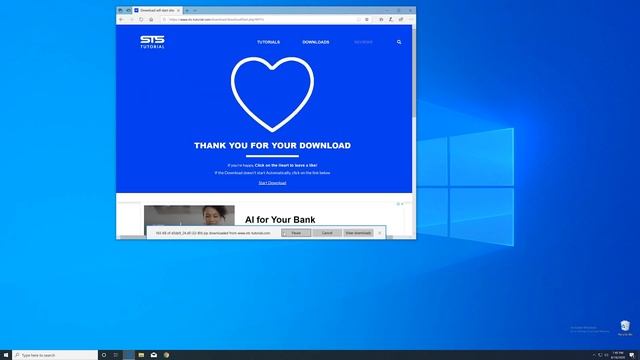Click the STS Tutorial logo
This screenshot has height=360, width=640.
[152, 42]
